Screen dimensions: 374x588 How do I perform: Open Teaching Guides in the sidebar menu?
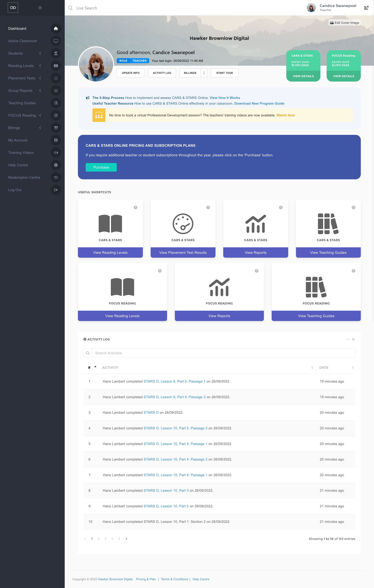pos(22,103)
